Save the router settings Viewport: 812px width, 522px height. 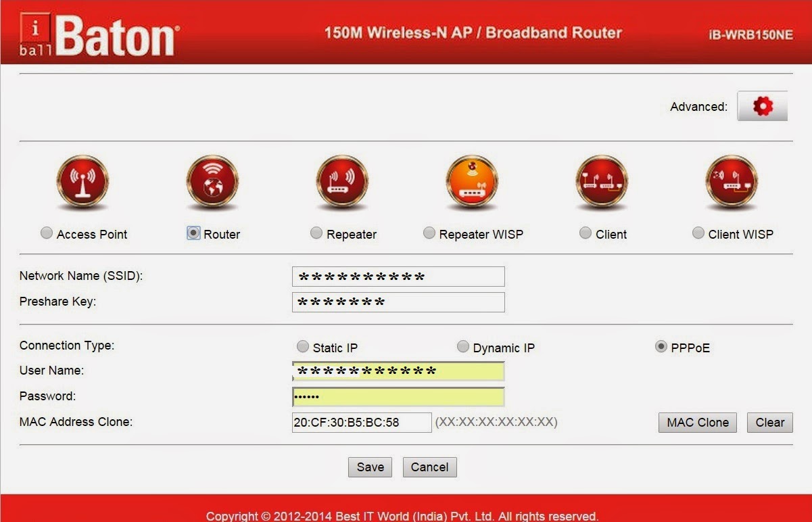370,467
